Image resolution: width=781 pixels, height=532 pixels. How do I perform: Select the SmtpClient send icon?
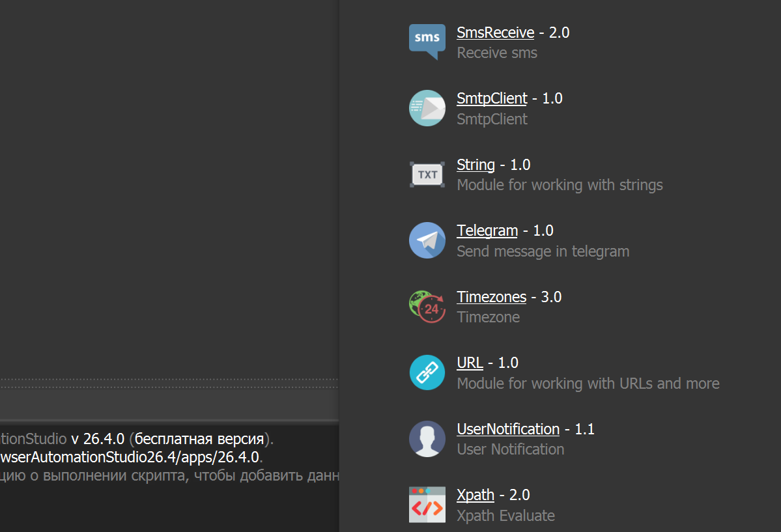coord(427,107)
